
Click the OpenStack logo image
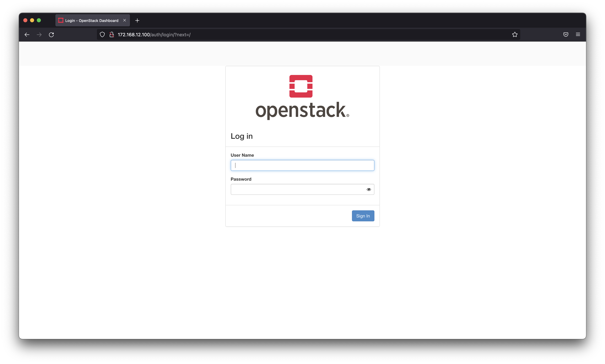tap(302, 97)
